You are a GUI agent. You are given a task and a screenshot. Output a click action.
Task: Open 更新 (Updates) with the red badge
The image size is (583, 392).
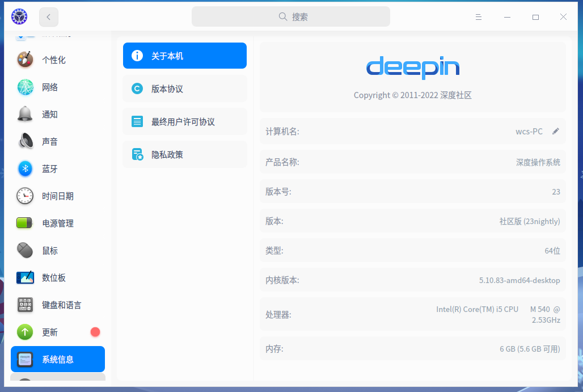click(x=25, y=332)
